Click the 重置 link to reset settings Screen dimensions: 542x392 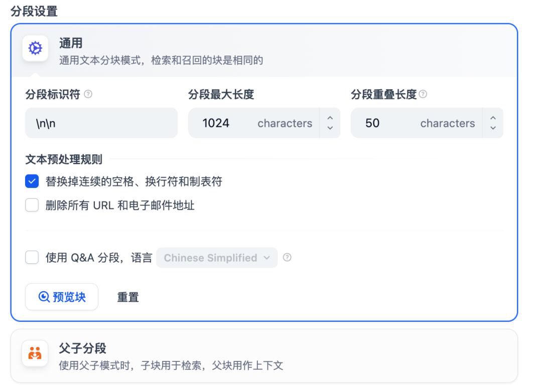pos(127,297)
